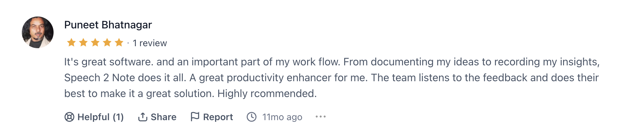Click the reviewer's avatar photo

(38, 32)
